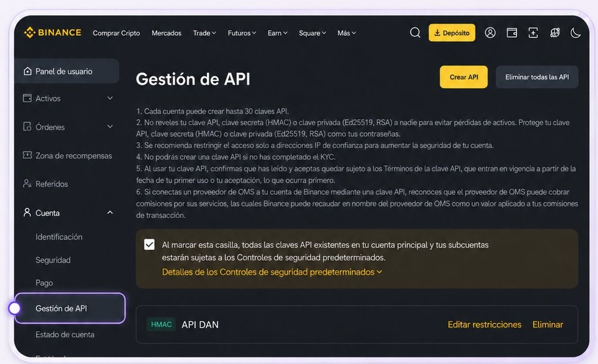Open Estado de cuenta in sidebar
The height and width of the screenshot is (364, 598).
tap(65, 334)
